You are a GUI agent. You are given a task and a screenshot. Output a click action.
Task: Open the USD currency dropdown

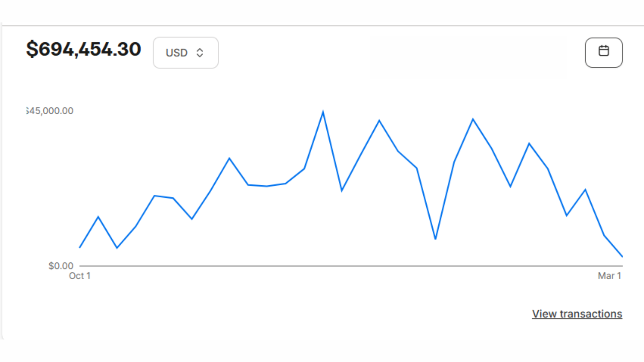[186, 53]
